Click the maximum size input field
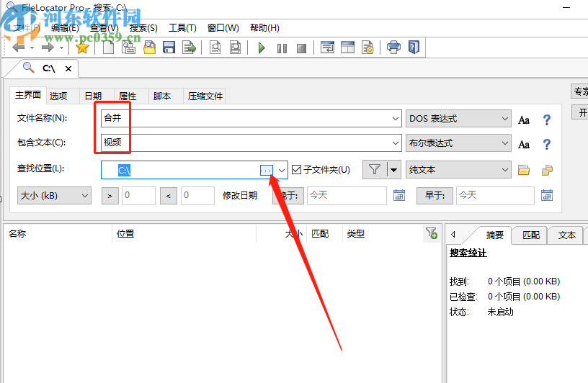 [197, 196]
